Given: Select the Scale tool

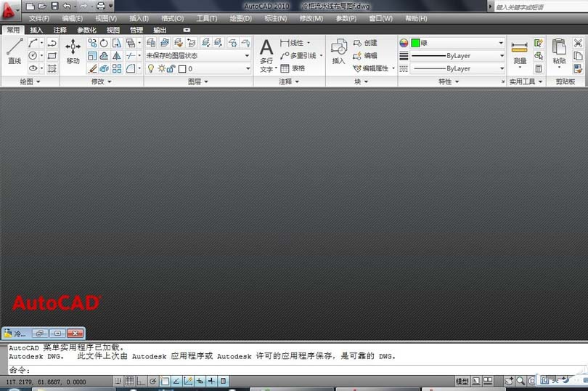Looking at the screenshot, I should coord(92,56).
